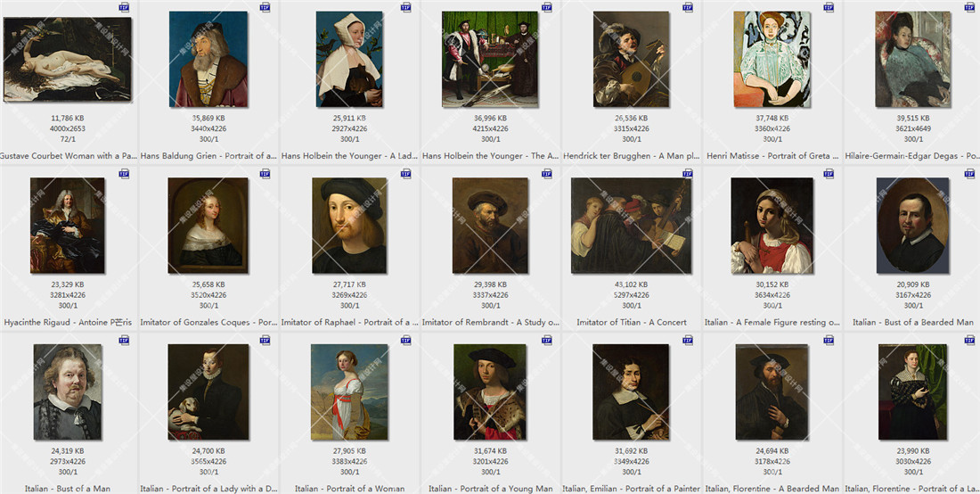Select the Hans Baldung Grien portrait thumbnail
The width and height of the screenshot is (980, 494).
click(x=208, y=59)
